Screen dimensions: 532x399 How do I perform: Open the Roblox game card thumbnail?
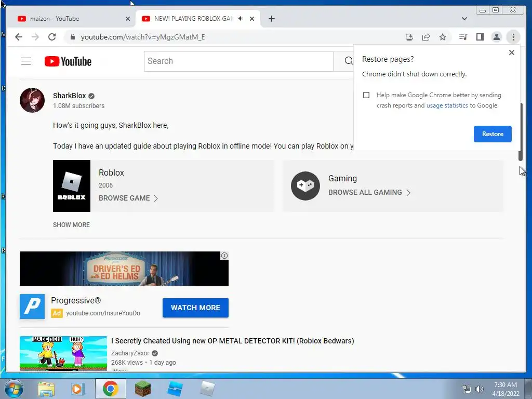(x=72, y=186)
